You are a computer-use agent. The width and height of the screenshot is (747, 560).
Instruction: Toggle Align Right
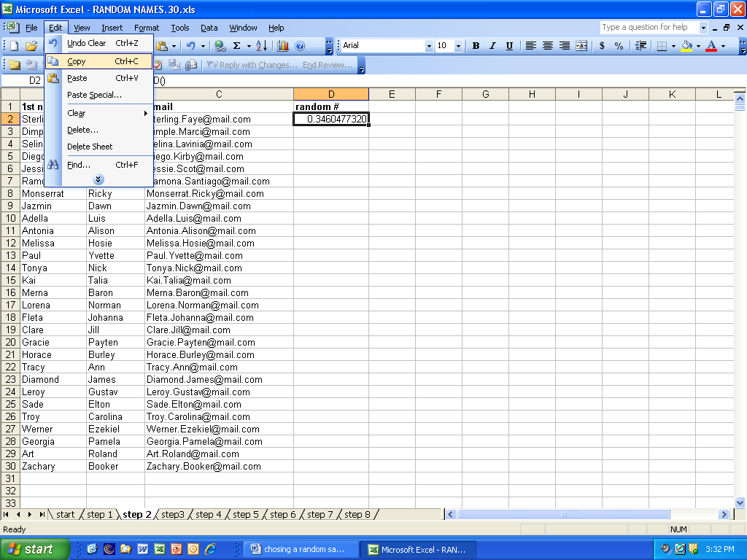(565, 46)
